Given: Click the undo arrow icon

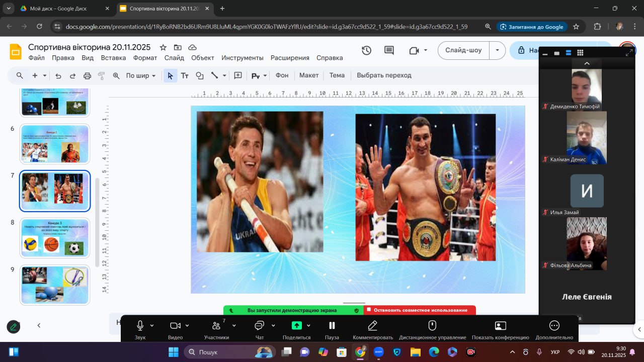Looking at the screenshot, I should coord(58,75).
